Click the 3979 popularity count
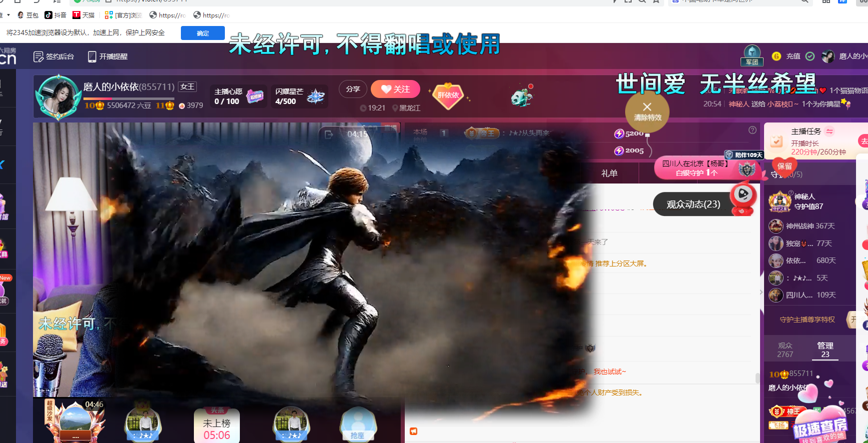The width and height of the screenshot is (868, 443). [x=191, y=105]
